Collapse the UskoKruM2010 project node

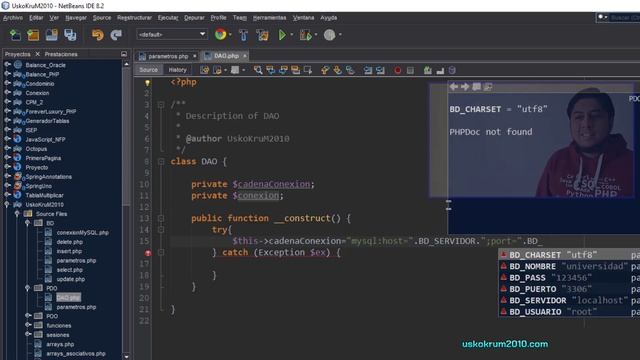(x=7, y=204)
